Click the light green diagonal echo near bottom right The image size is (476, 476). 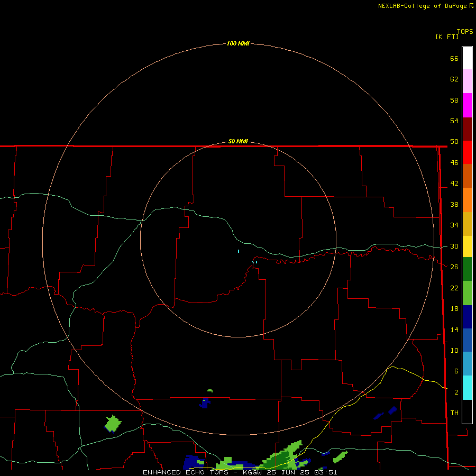340,457
